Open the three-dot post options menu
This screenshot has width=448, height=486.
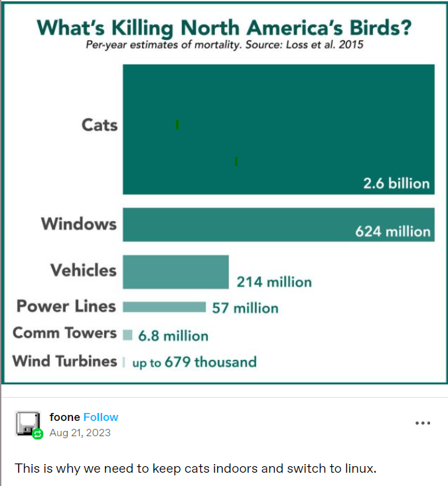pos(423,423)
